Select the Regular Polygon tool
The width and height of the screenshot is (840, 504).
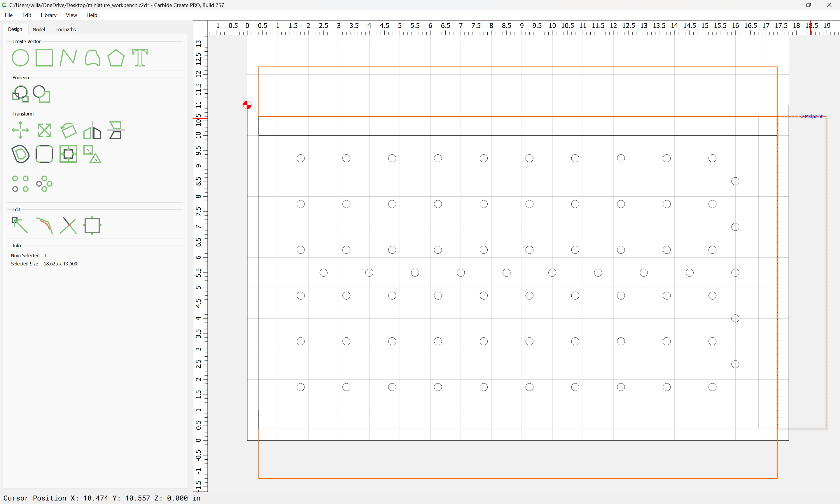(x=116, y=58)
